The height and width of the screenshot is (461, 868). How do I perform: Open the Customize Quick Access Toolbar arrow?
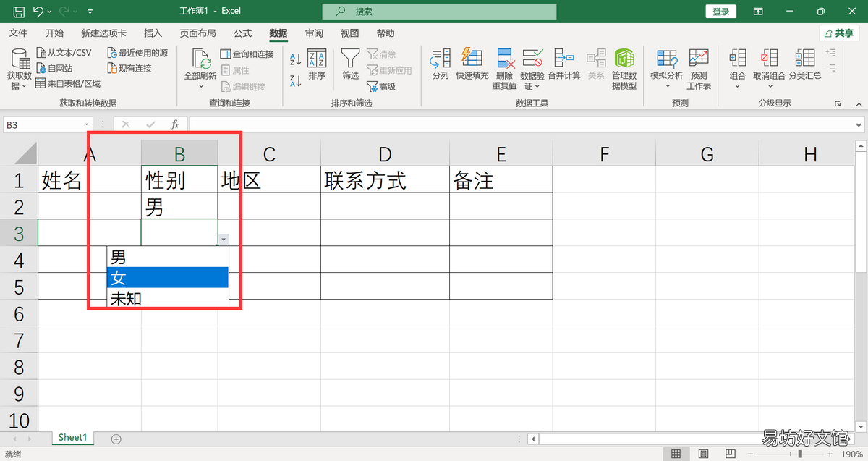tap(90, 12)
